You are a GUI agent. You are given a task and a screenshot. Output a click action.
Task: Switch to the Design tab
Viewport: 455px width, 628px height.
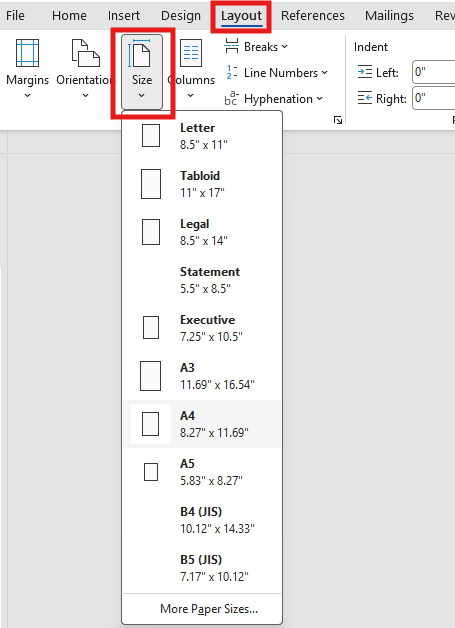click(x=181, y=16)
